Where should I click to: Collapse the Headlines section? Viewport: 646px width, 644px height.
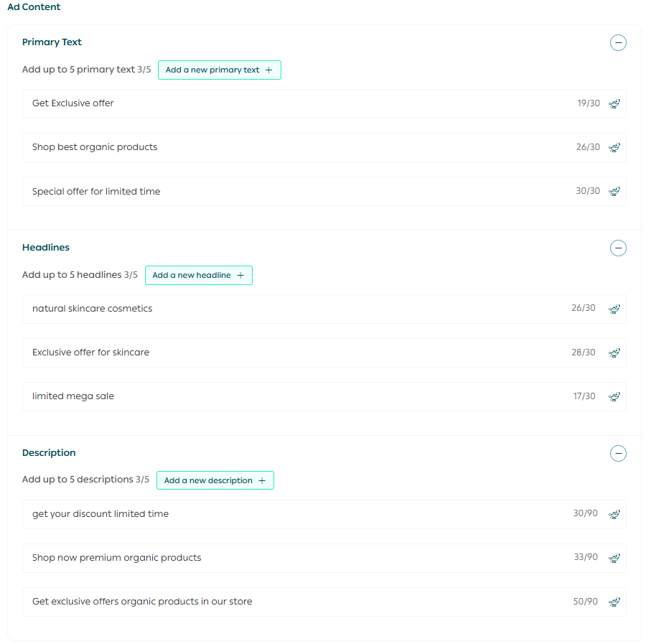618,248
